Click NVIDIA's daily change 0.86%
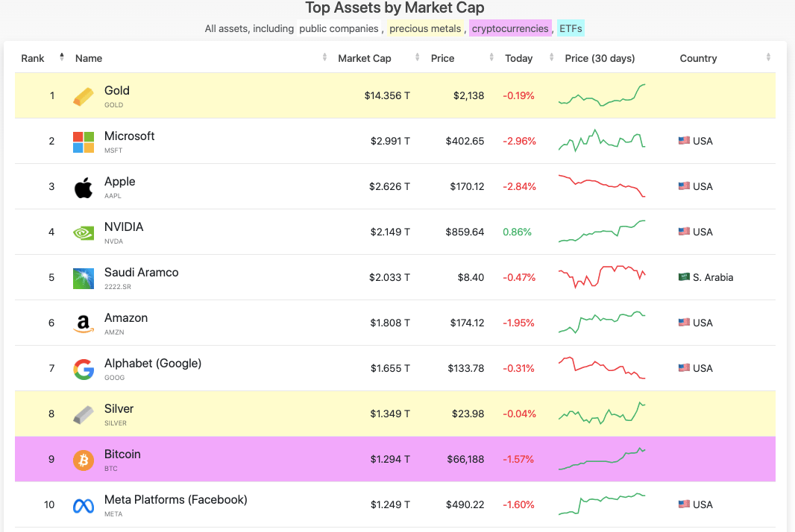 pyautogui.click(x=517, y=232)
